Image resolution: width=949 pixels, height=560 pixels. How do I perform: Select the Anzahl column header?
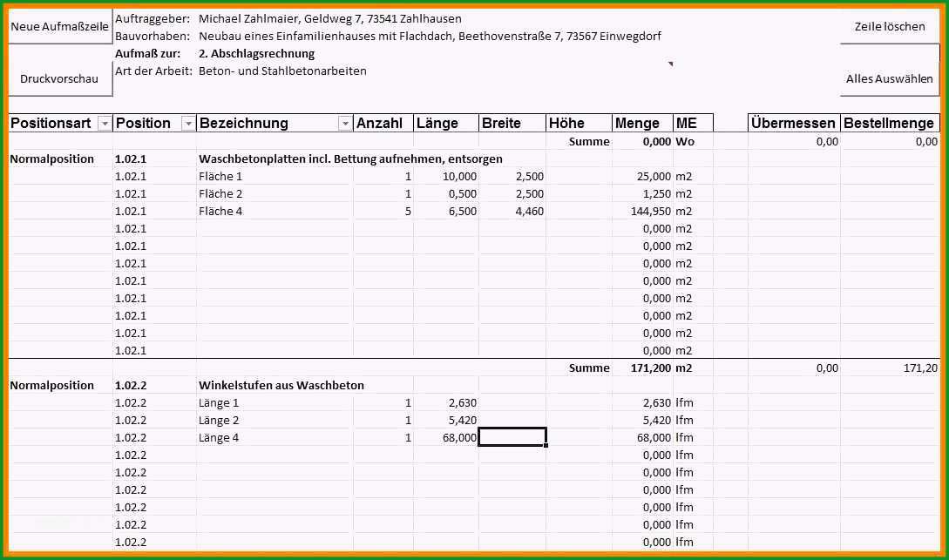(383, 123)
